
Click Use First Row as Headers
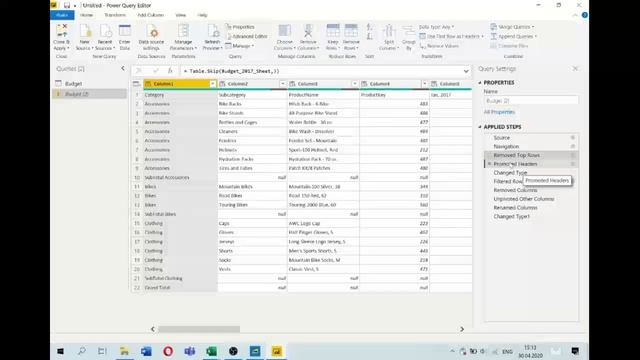451,36
